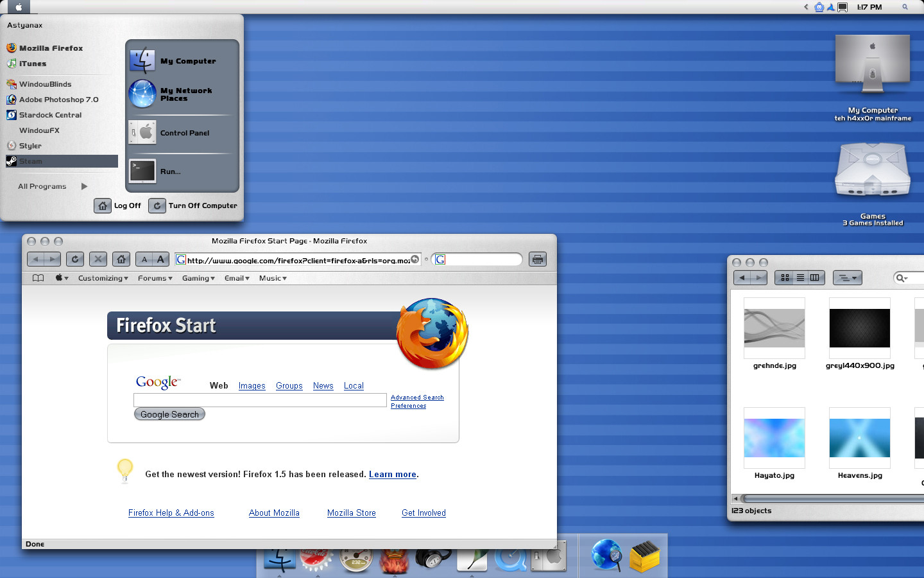This screenshot has height=578, width=924.
Task: Click Turn Off Computer button
Action: [193, 206]
